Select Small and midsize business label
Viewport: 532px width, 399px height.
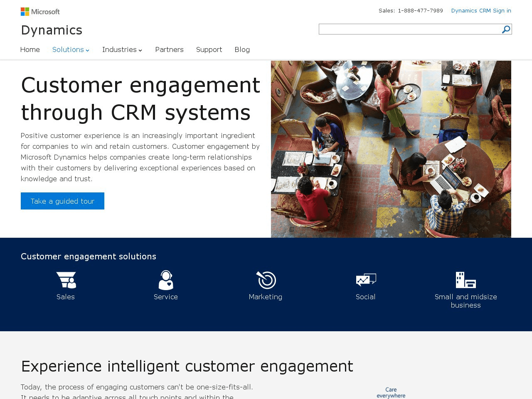coord(466,301)
